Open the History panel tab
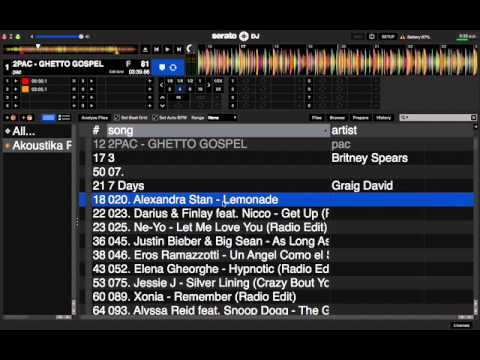 pos(383,118)
